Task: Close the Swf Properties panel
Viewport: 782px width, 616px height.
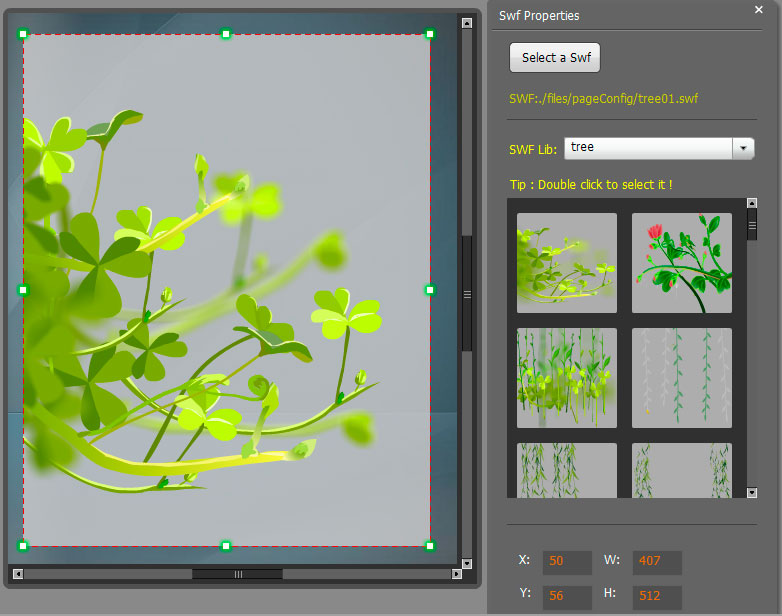Action: pyautogui.click(x=759, y=10)
